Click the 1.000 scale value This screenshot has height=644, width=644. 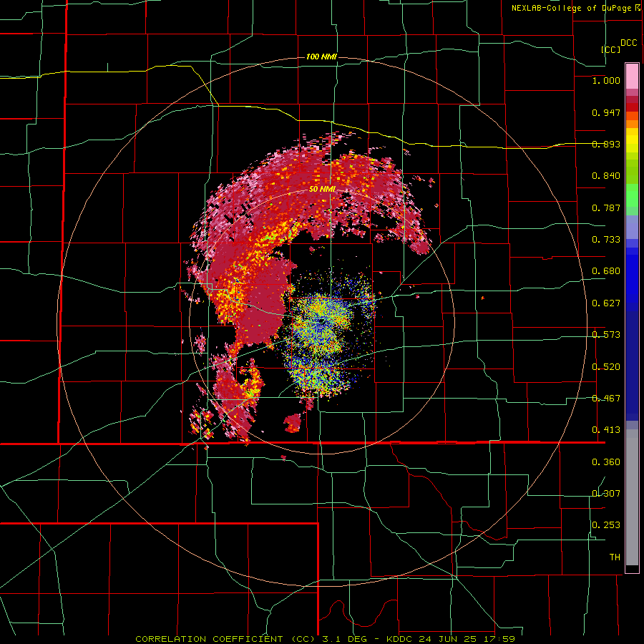click(606, 80)
